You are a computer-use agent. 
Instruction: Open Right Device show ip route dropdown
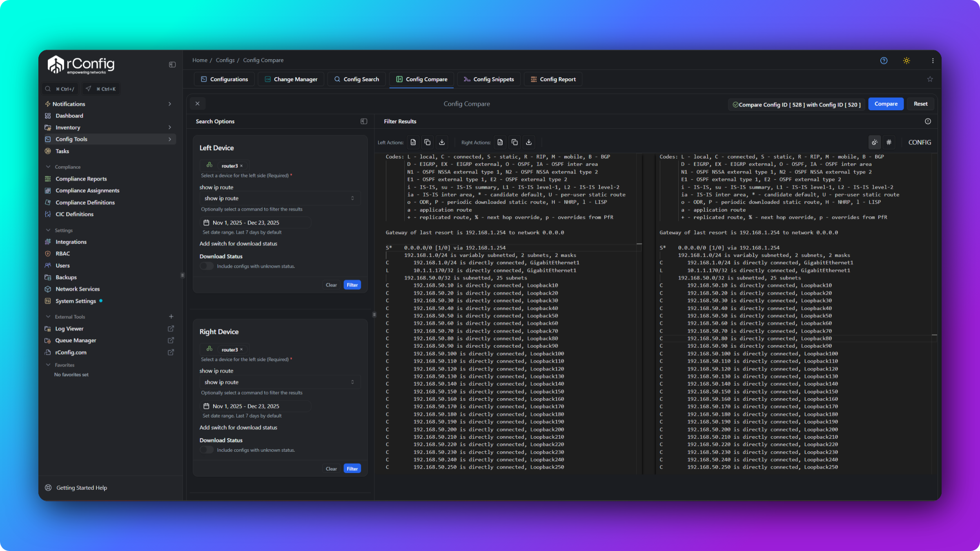[x=280, y=382]
